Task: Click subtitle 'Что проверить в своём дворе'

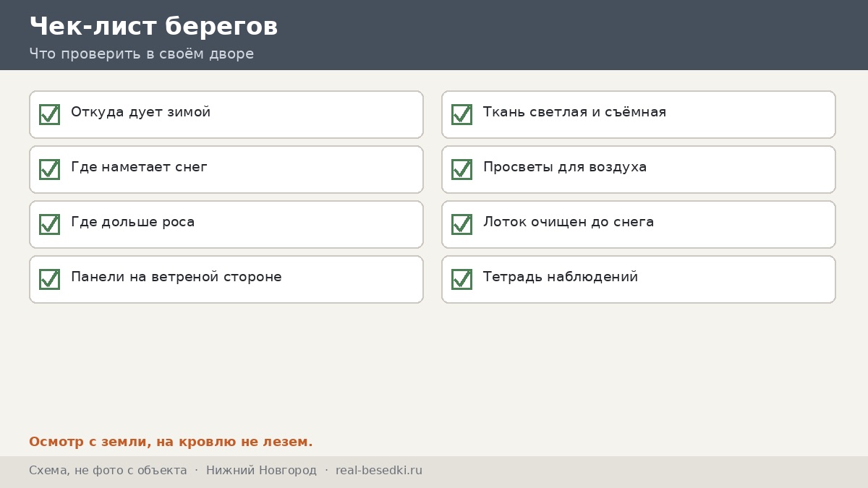Action: tap(142, 54)
